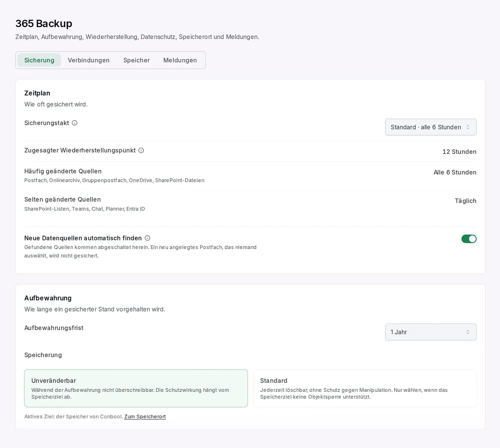The height and width of the screenshot is (448, 500).
Task: Click the Aufbewahrungsfrist label
Action: [x=54, y=328]
